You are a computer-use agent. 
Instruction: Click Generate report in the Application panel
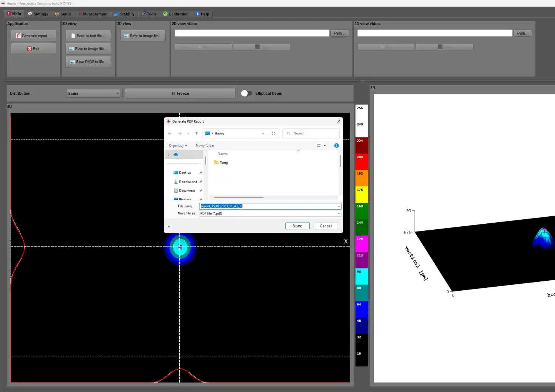pyautogui.click(x=33, y=36)
